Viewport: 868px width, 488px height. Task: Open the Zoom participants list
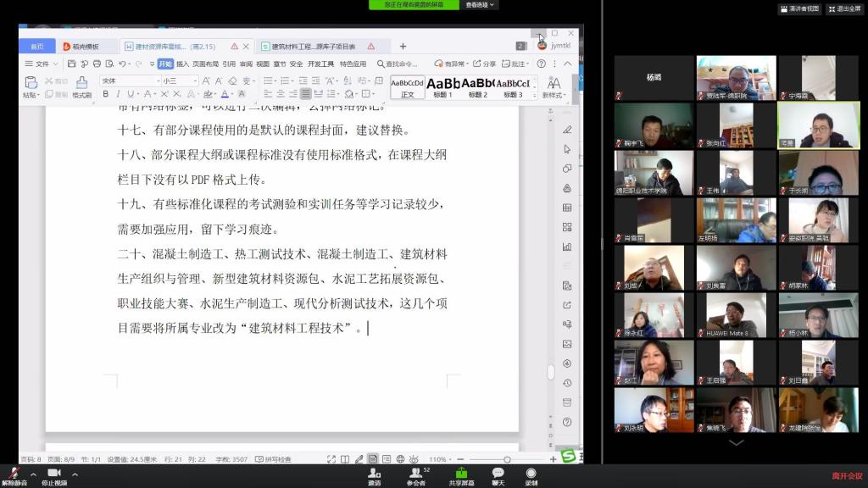pos(415,474)
